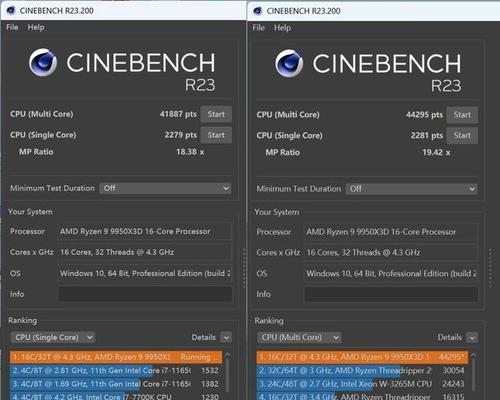Expand Details arrow in right Ranking panel
The height and width of the screenshot is (400, 500).
click(x=472, y=338)
